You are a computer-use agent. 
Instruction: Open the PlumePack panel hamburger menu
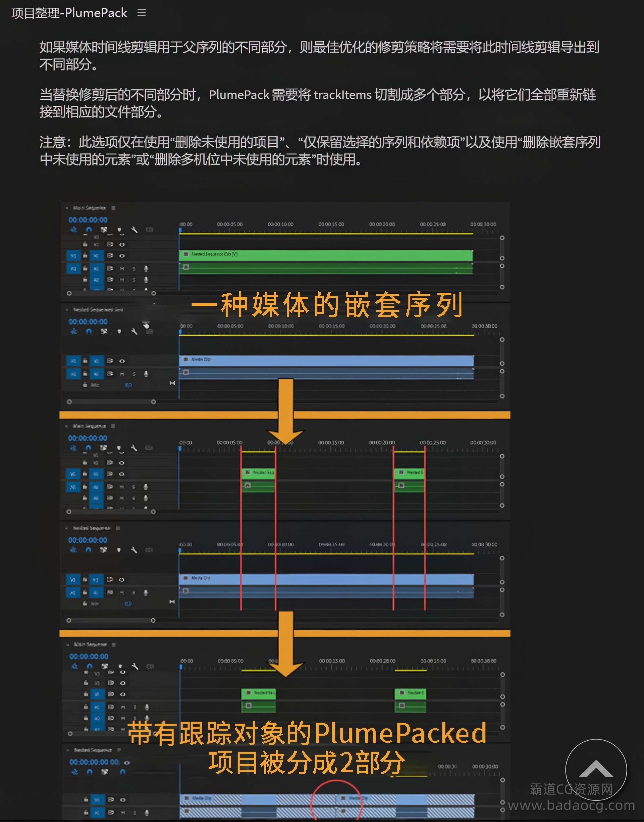coord(142,13)
